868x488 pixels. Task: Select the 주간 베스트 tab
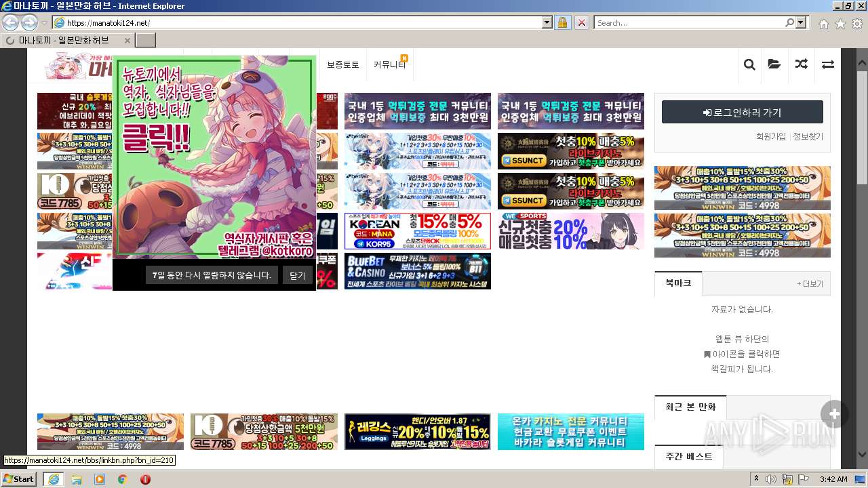(688, 456)
